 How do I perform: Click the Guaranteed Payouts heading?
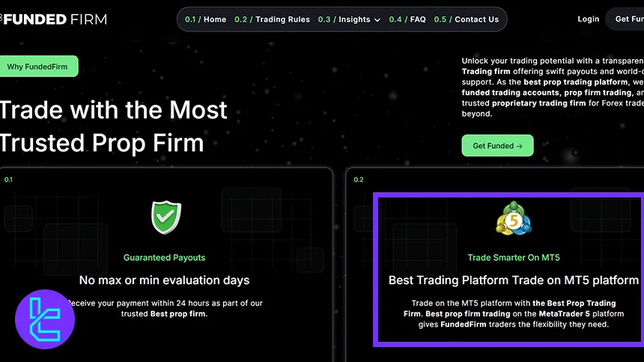click(x=164, y=258)
